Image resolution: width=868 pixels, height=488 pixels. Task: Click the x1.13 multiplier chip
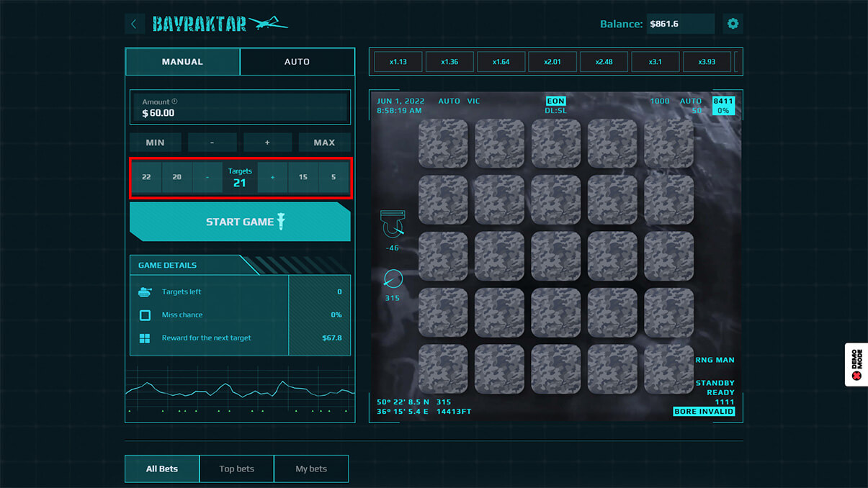pos(398,62)
